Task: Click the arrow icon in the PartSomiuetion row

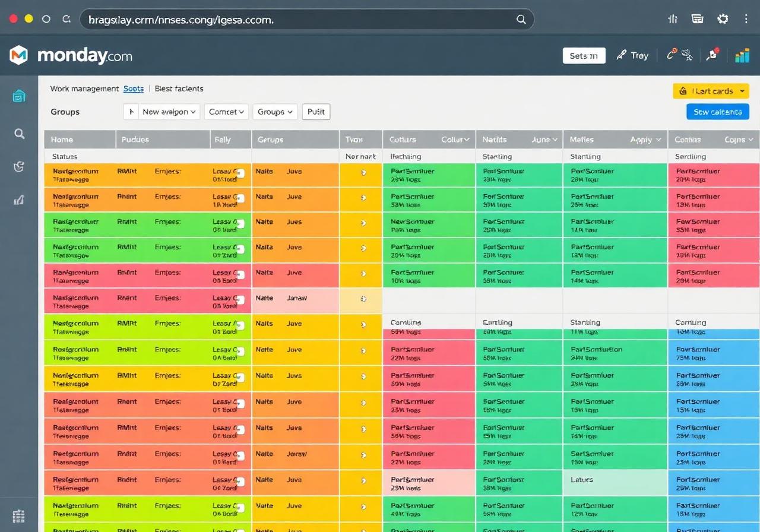Action: click(x=363, y=351)
